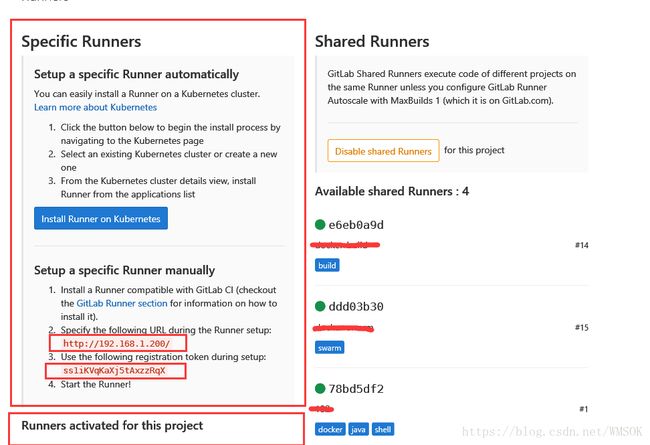This screenshot has height=445, width=650.
Task: Open the GitLab Runner section link
Action: pyautogui.click(x=122, y=303)
